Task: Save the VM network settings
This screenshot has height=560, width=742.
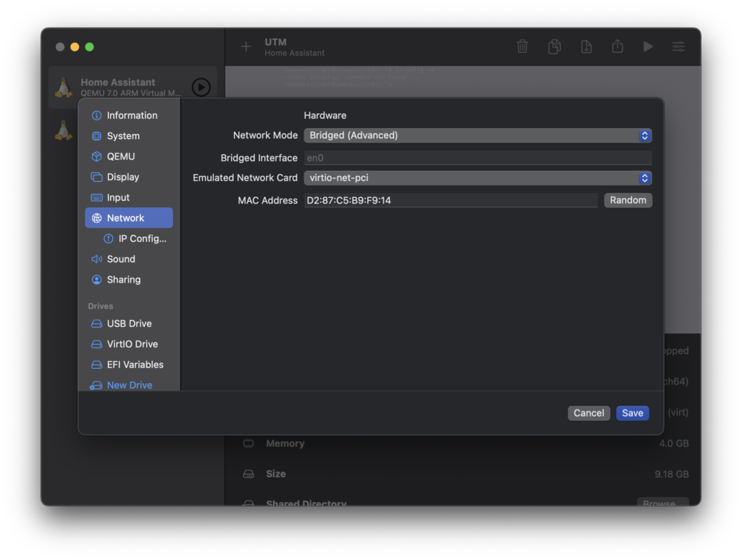Action: pyautogui.click(x=632, y=414)
